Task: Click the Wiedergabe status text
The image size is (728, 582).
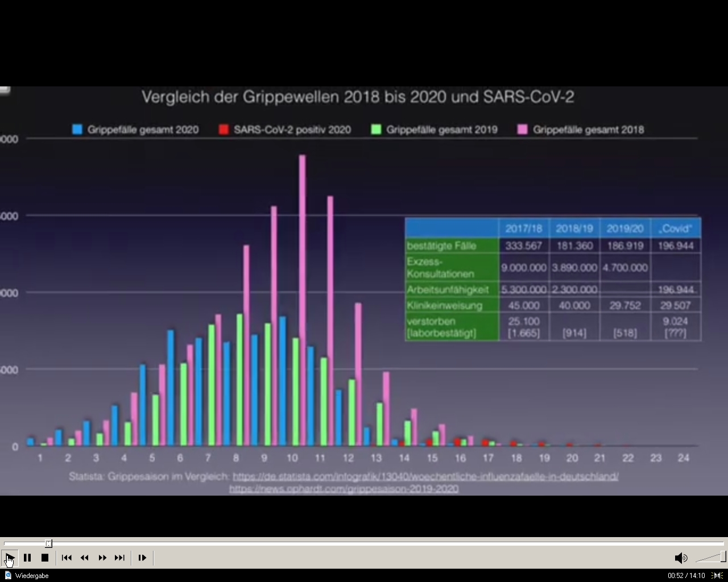Action: point(32,576)
